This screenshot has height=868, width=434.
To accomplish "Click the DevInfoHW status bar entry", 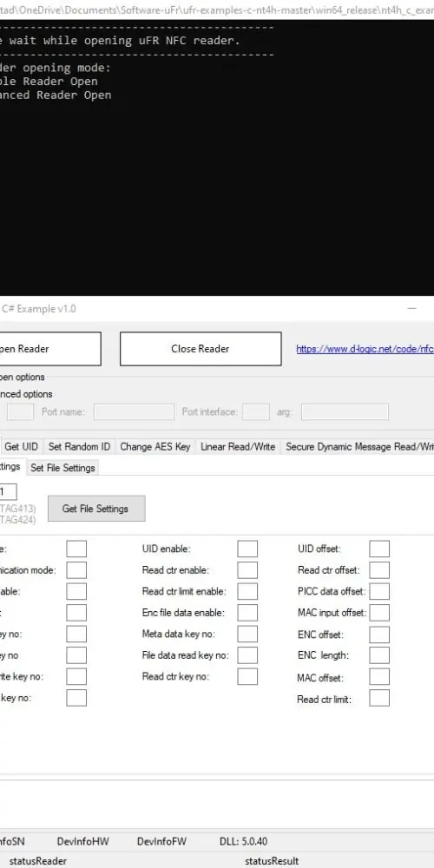I will point(83,841).
